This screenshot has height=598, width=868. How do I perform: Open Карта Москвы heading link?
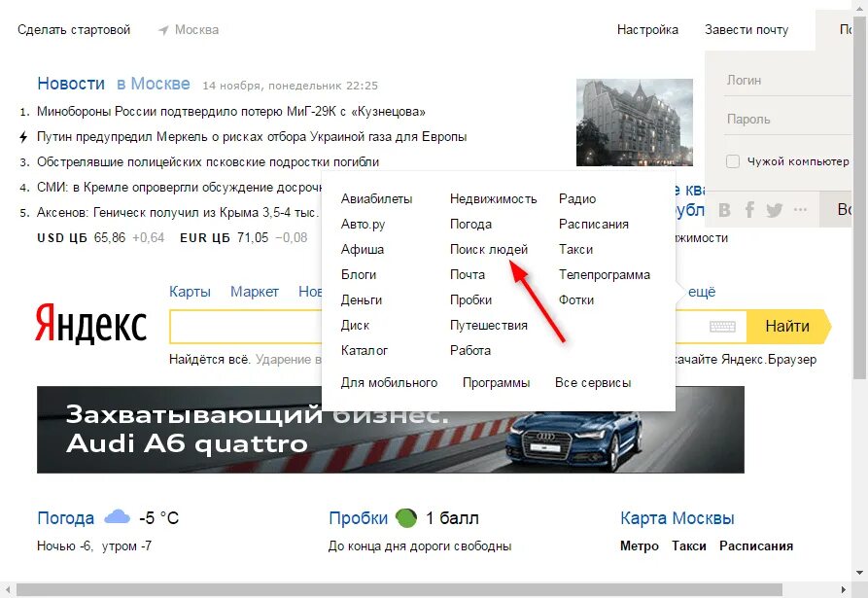[x=677, y=518]
